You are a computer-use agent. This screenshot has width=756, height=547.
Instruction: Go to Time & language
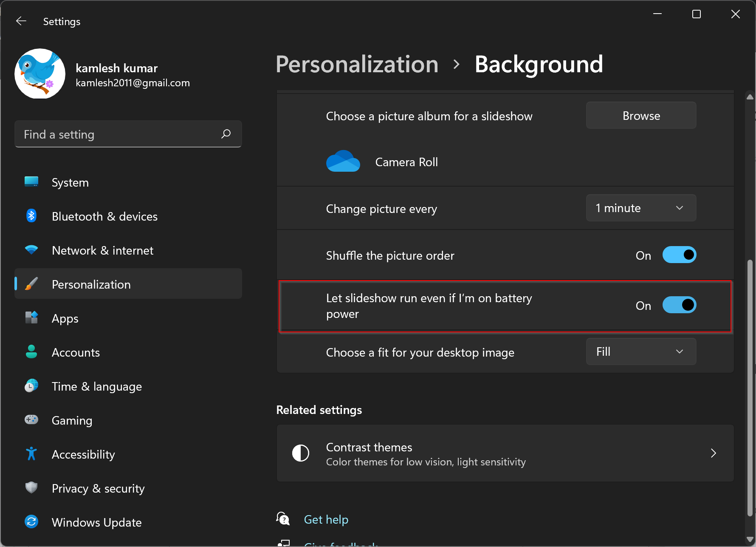point(128,386)
